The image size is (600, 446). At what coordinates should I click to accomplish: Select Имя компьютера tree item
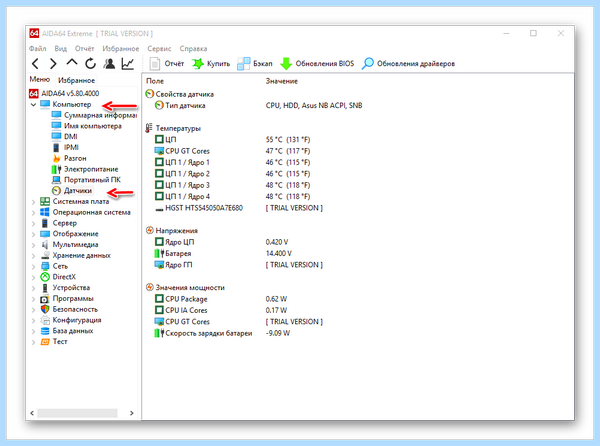pyautogui.click(x=87, y=126)
